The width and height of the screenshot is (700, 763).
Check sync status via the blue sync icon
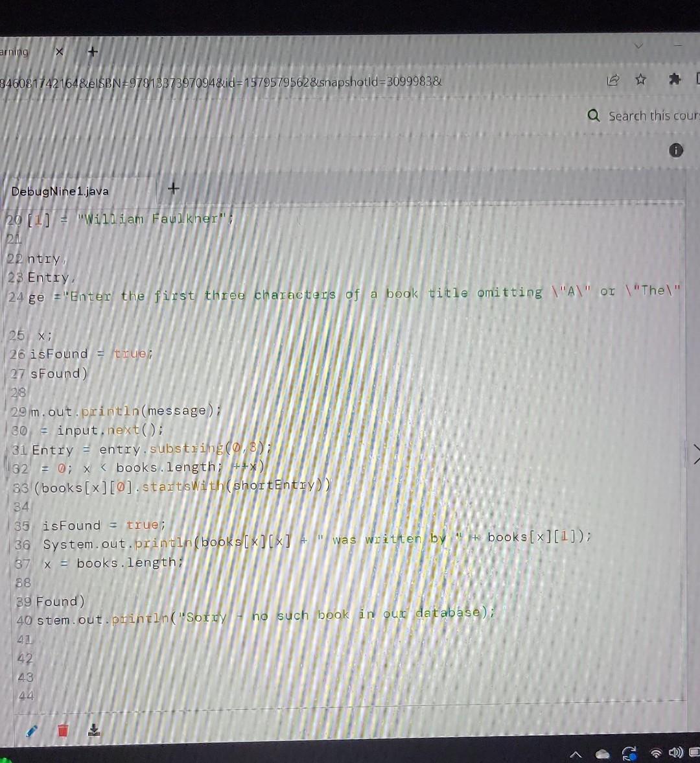[x=629, y=753]
